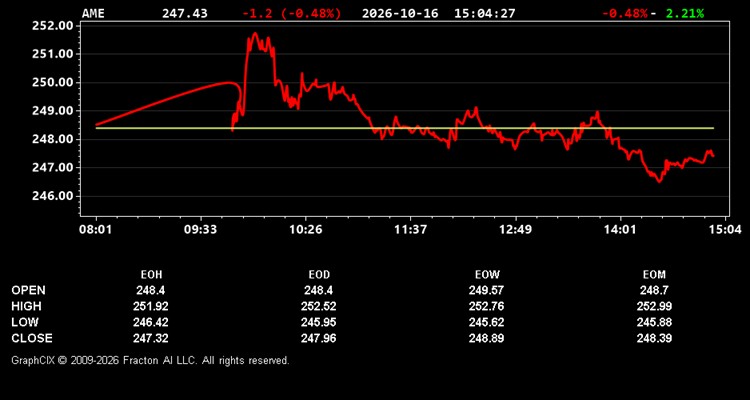Click the 250.00 y-axis label
This screenshot has width=750, height=400.
coord(53,82)
